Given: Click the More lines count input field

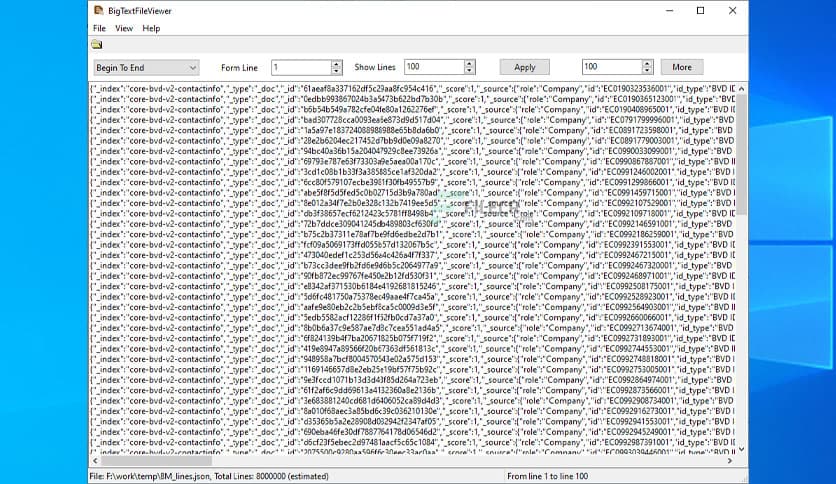Looking at the screenshot, I should click(x=612, y=67).
